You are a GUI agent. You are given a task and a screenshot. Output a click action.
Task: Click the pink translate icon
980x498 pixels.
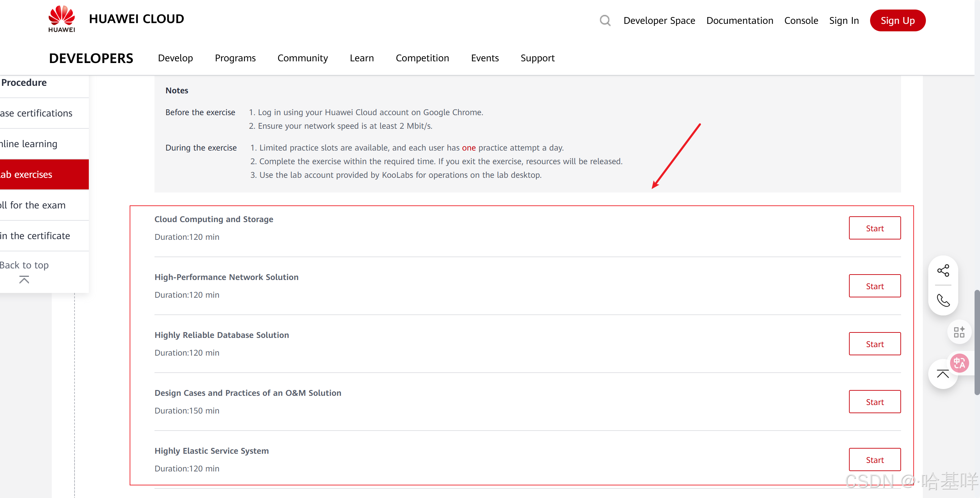[x=960, y=363]
